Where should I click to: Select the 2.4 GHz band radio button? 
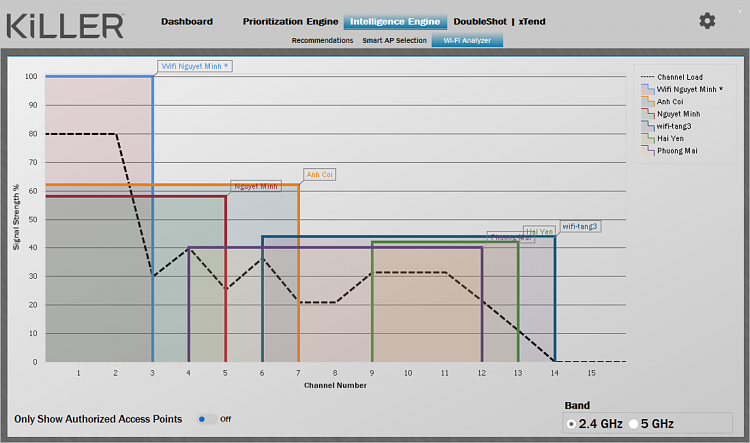(x=571, y=424)
